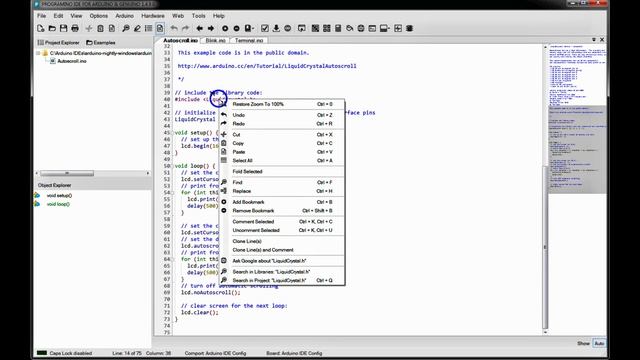Click the Undo arrow in toolbar

click(174, 28)
